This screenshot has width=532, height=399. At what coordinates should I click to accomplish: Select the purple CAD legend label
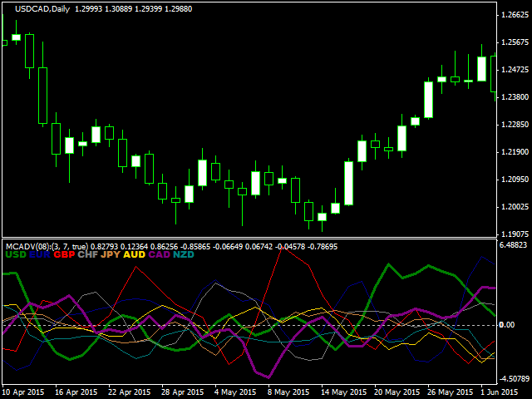point(159,254)
